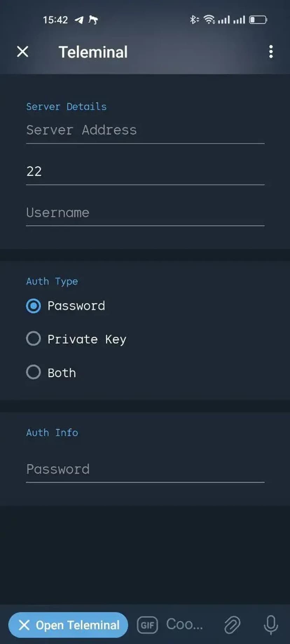The image size is (290, 644).
Task: Focus the Server Address input field
Action: (x=145, y=131)
